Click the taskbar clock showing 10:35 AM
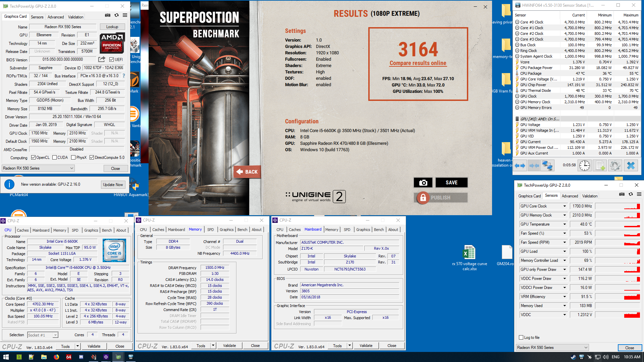This screenshot has width=644, height=362. (632, 357)
